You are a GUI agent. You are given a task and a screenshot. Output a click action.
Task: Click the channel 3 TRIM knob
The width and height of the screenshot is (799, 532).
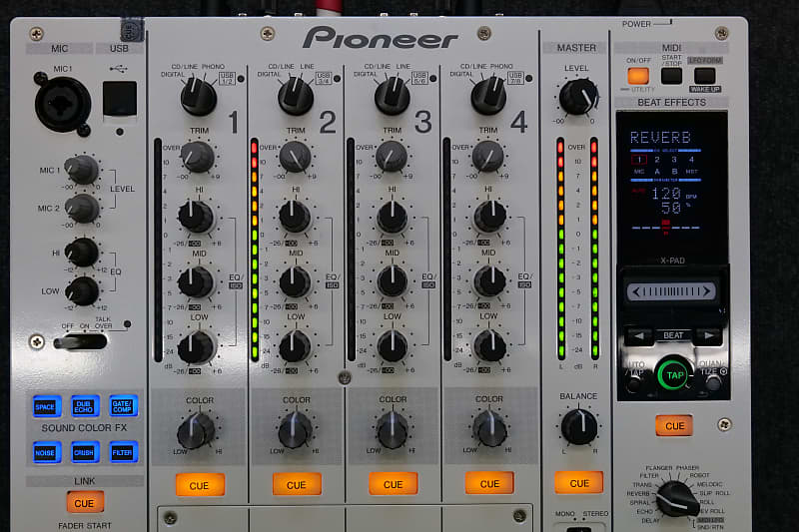point(392,157)
